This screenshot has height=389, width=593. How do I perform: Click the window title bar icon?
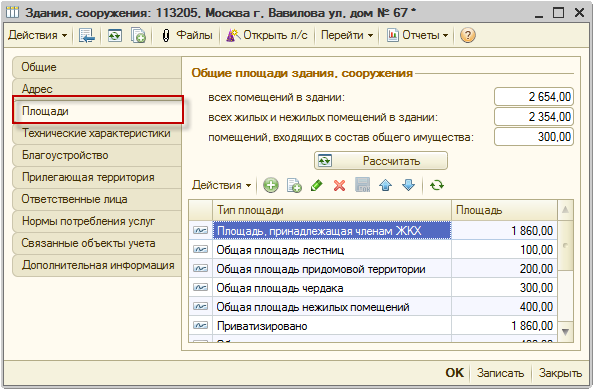[12, 12]
